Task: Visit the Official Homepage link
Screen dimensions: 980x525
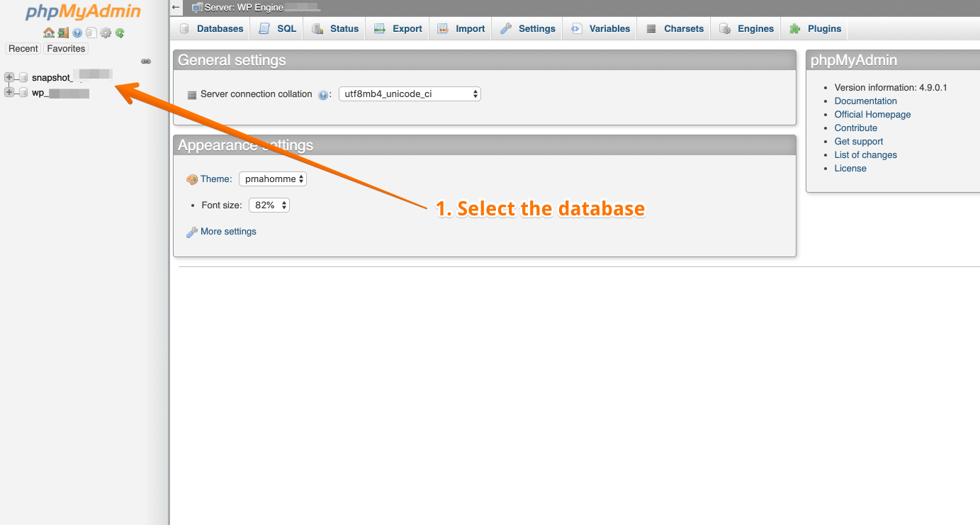Action: [872, 114]
